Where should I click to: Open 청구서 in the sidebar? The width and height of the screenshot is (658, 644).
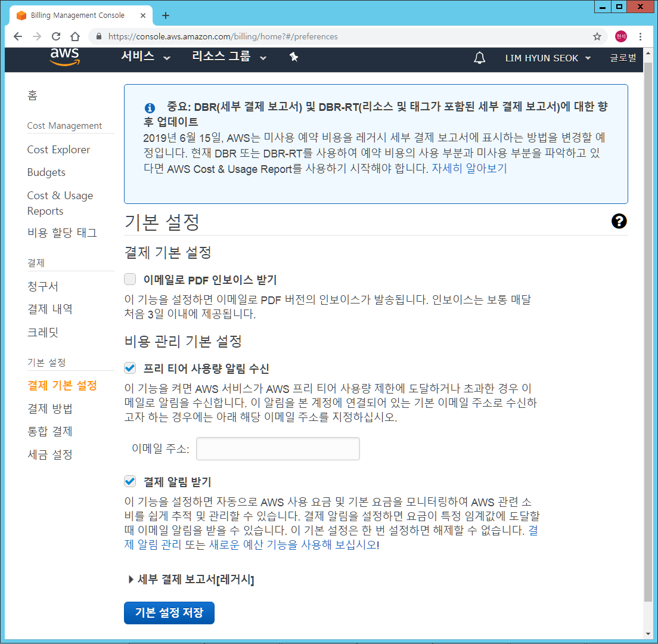click(43, 286)
